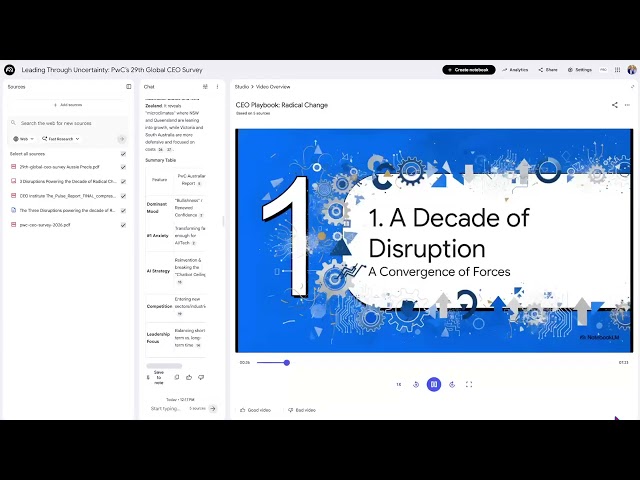Thumbs down the chat response
Image resolution: width=640 pixels, height=480 pixels.
click(201, 377)
